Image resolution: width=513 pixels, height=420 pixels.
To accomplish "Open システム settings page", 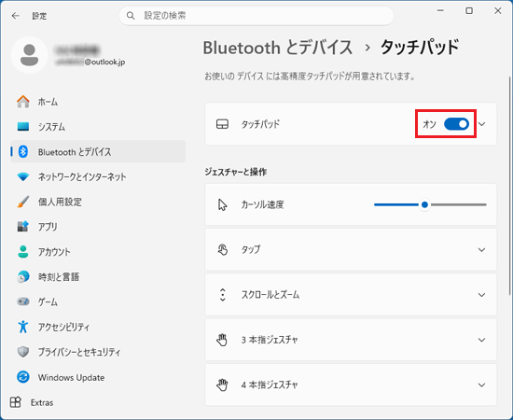I will coord(98,127).
